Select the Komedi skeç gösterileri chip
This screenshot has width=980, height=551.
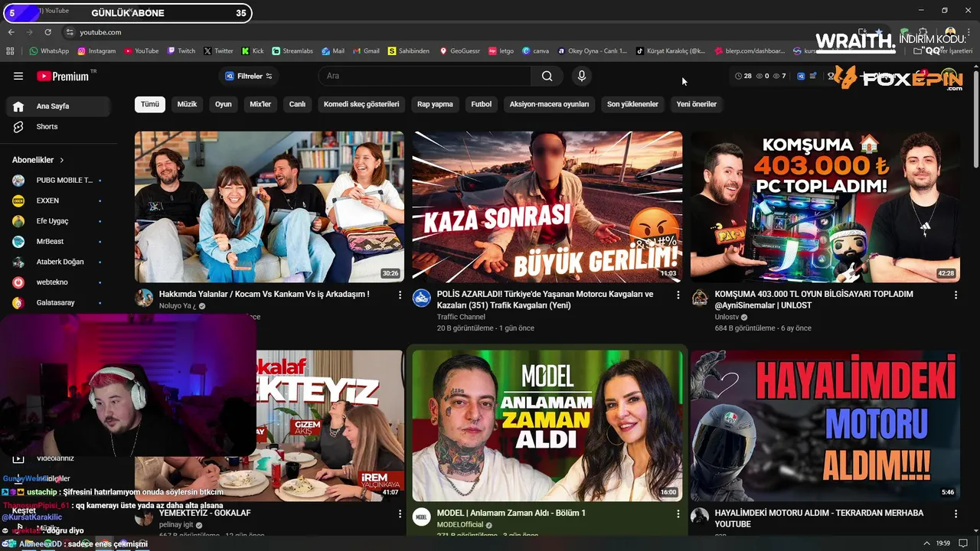coord(361,104)
